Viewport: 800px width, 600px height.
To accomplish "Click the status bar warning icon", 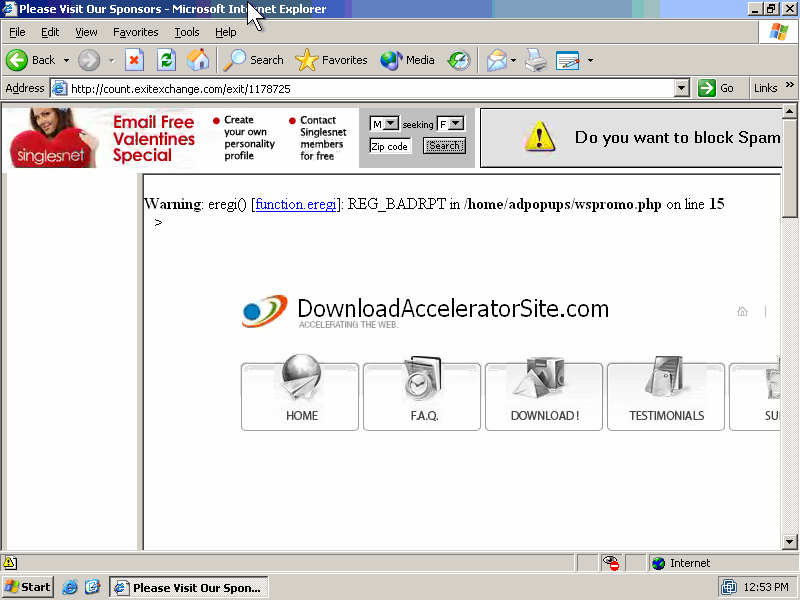I will (x=10, y=563).
